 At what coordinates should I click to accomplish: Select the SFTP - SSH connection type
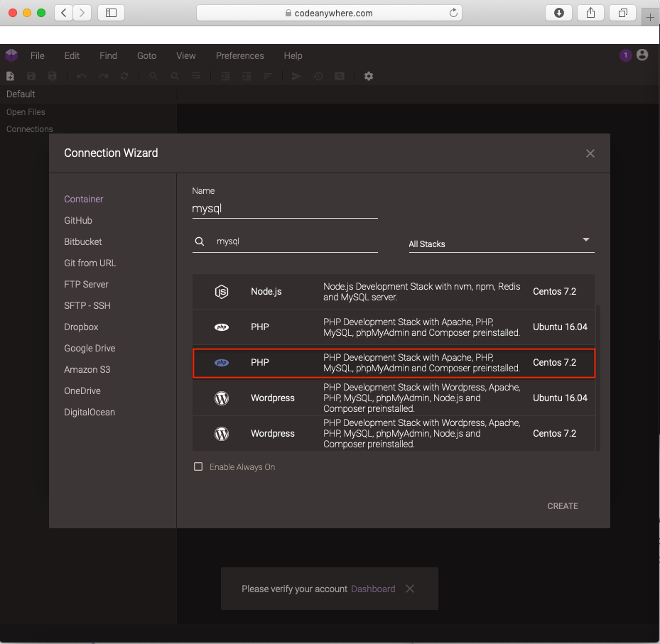pos(87,306)
